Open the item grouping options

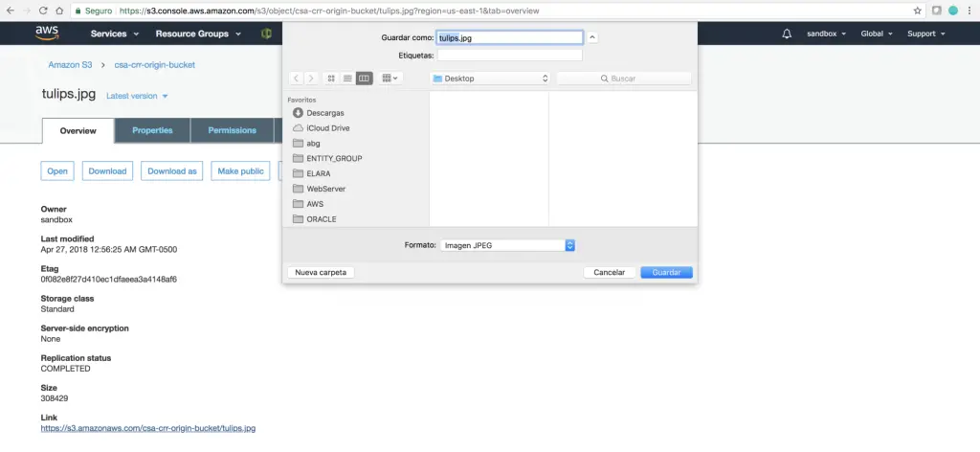pos(390,79)
